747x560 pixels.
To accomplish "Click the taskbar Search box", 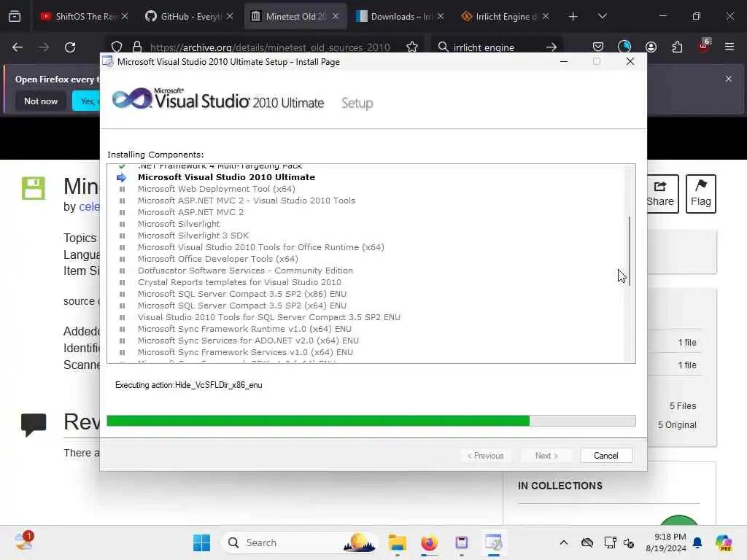I will (300, 542).
